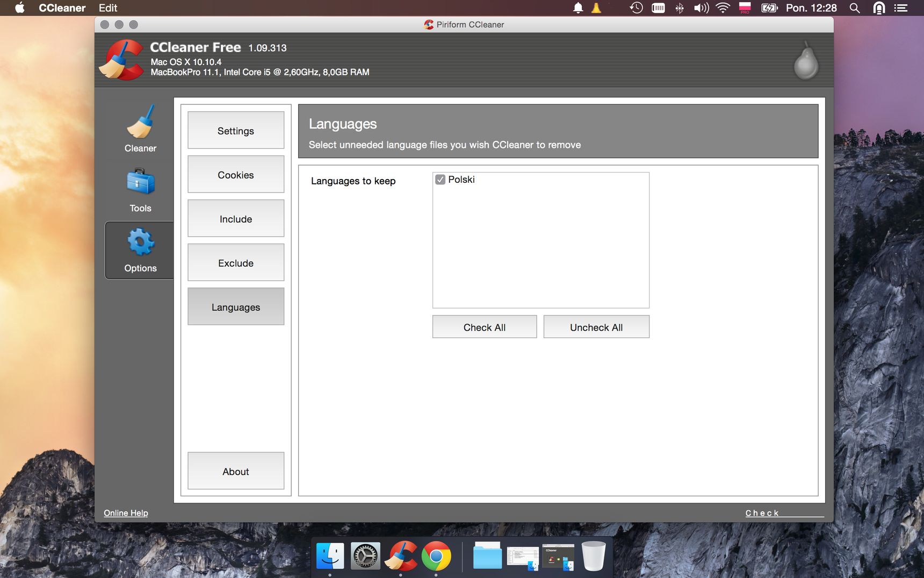The width and height of the screenshot is (924, 578).
Task: Click the 'Languages to keep' label
Action: [353, 181]
